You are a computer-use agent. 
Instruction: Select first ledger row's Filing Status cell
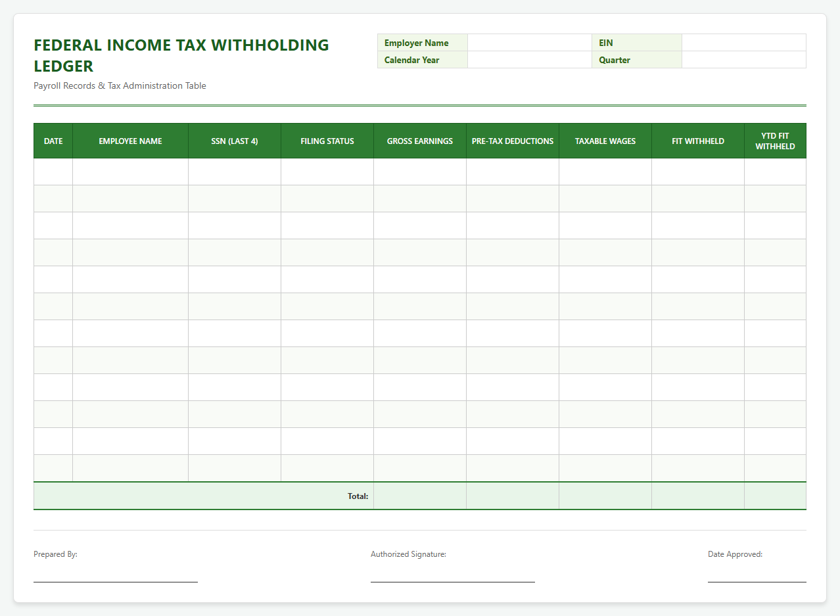[327, 172]
